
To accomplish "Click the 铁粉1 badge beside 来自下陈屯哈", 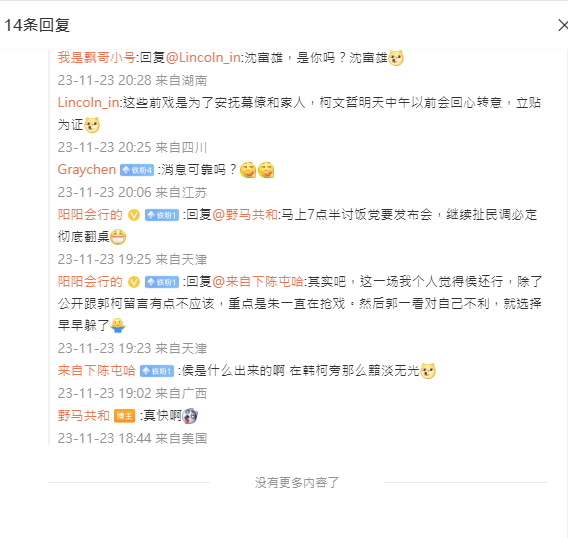I will pyautogui.click(x=157, y=371).
